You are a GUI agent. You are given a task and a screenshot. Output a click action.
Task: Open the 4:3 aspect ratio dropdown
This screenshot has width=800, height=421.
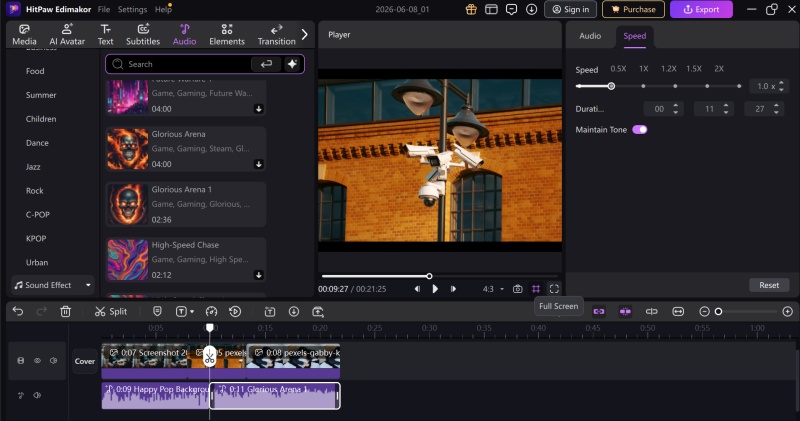click(x=493, y=289)
